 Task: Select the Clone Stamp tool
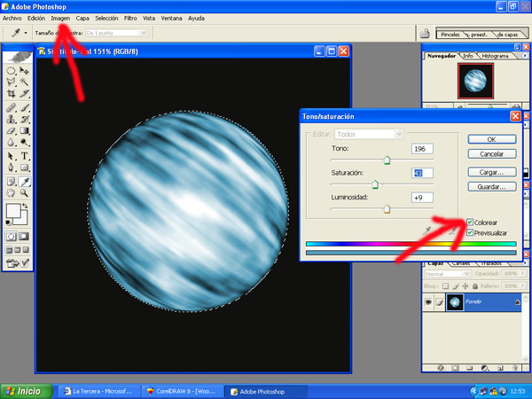click(11, 120)
